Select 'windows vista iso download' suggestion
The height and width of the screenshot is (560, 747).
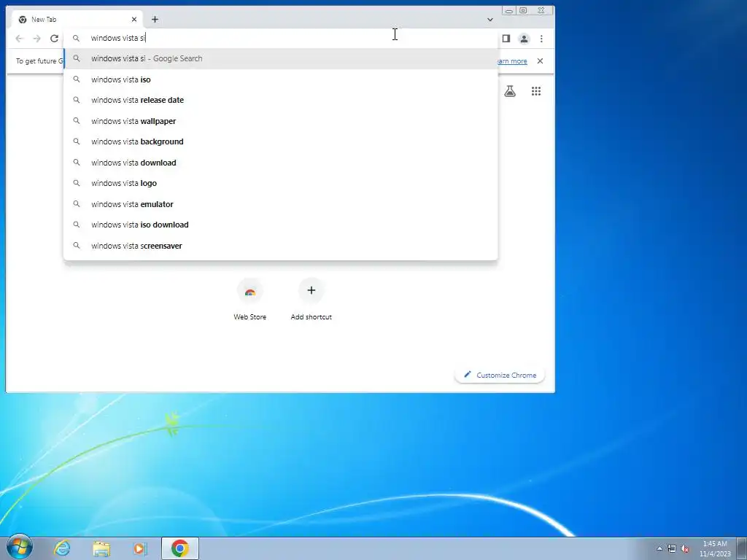[281, 225]
